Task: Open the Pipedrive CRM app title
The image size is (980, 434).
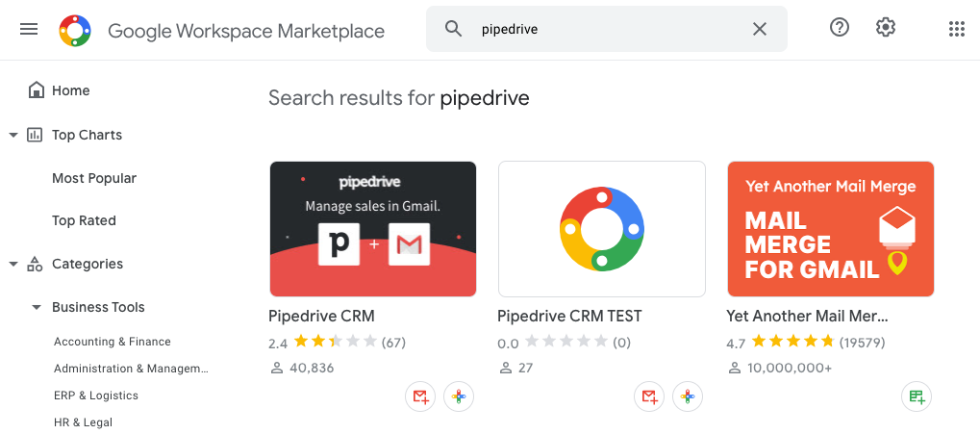Action: [321, 316]
